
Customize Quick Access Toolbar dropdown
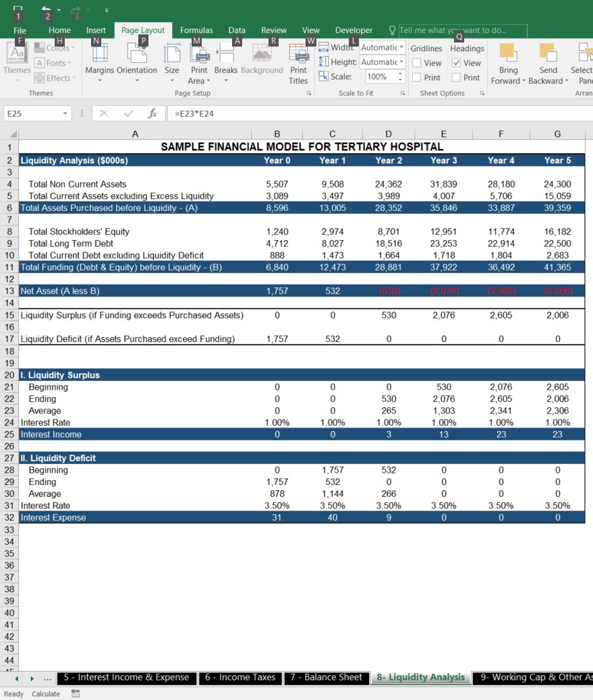coord(107,10)
